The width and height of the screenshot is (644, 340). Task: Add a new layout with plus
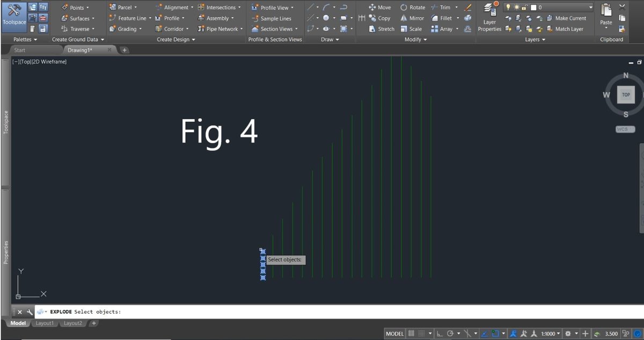pos(93,323)
